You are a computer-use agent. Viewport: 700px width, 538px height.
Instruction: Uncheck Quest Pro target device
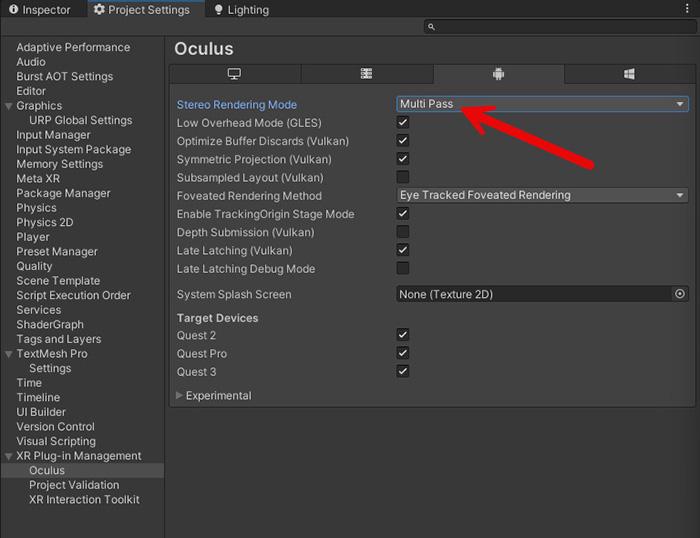click(403, 353)
